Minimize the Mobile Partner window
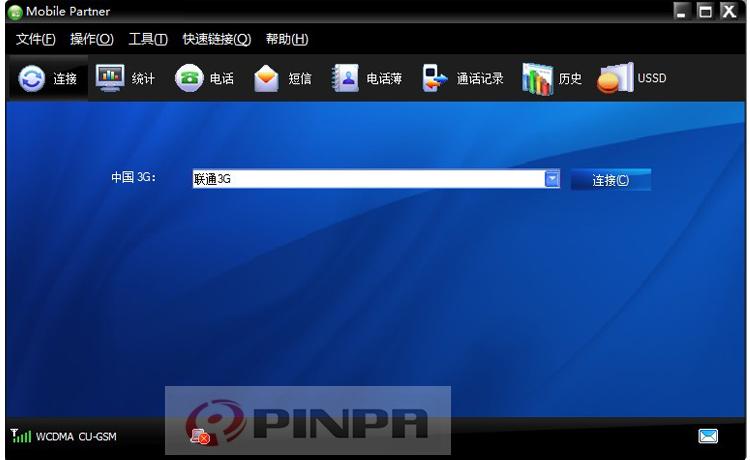This screenshot has height=460, width=750. (682, 11)
